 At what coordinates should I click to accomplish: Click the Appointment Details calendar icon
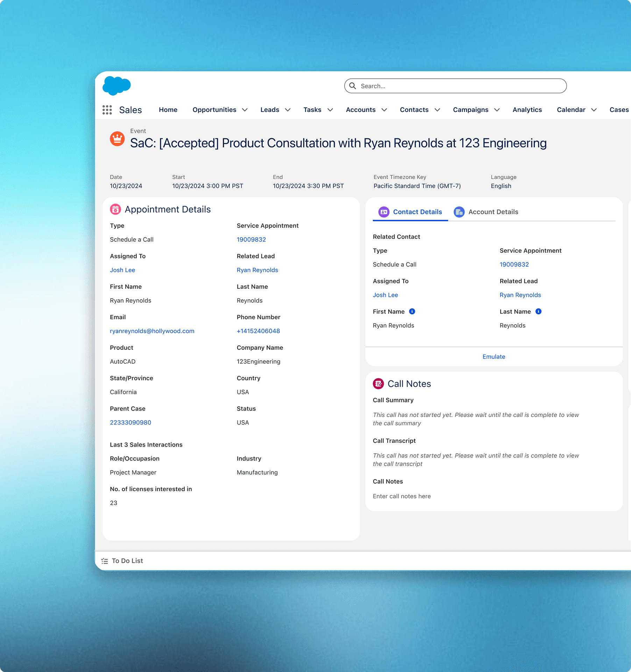(115, 209)
